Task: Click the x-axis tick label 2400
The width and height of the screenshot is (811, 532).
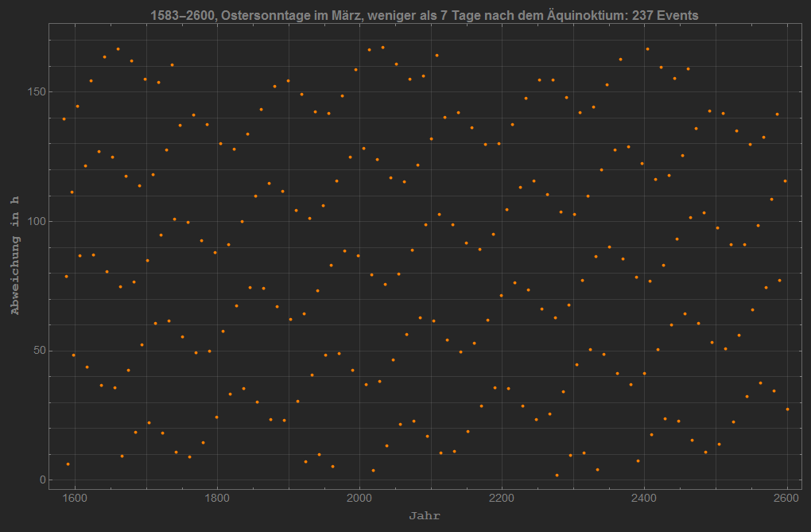Action: (644, 498)
